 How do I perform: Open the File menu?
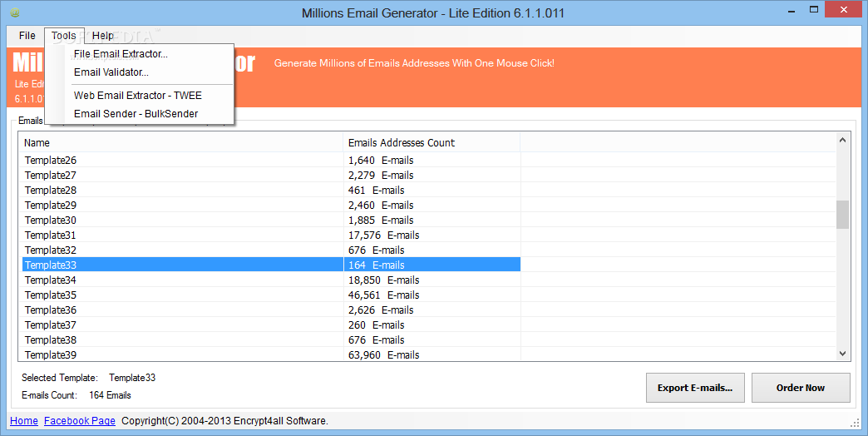[x=27, y=36]
